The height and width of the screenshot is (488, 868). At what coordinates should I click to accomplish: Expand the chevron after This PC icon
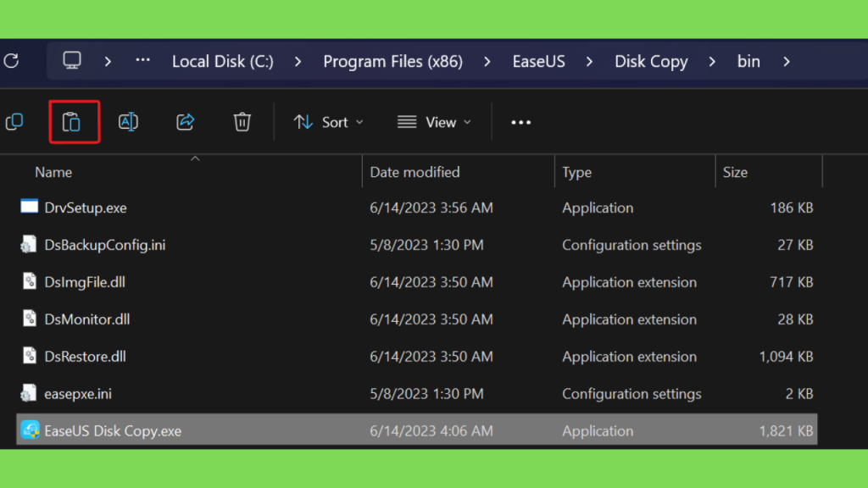pos(108,61)
